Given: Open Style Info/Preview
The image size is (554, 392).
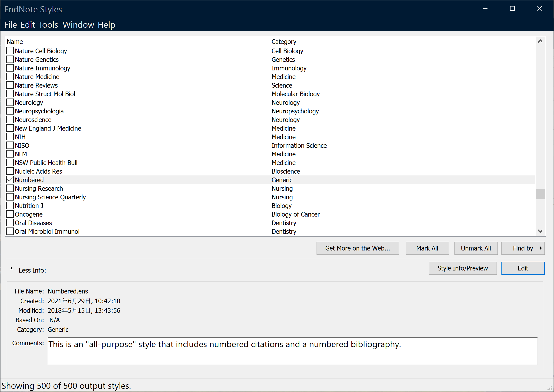Looking at the screenshot, I should click(x=462, y=268).
